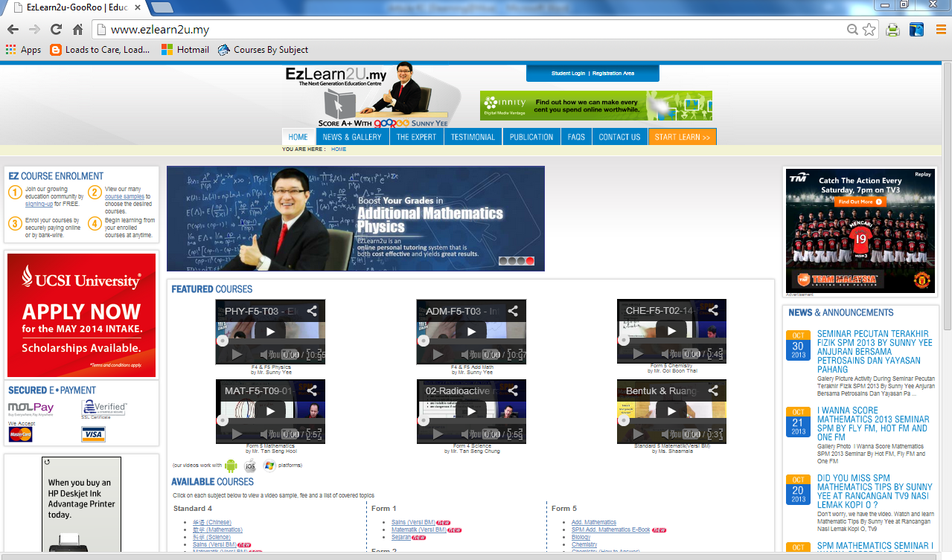Bookmark this page with the star icon

[x=869, y=30]
